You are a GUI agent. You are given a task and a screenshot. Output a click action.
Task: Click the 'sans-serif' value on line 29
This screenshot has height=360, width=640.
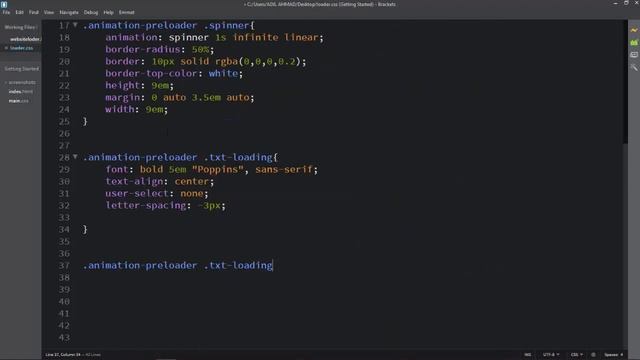284,169
